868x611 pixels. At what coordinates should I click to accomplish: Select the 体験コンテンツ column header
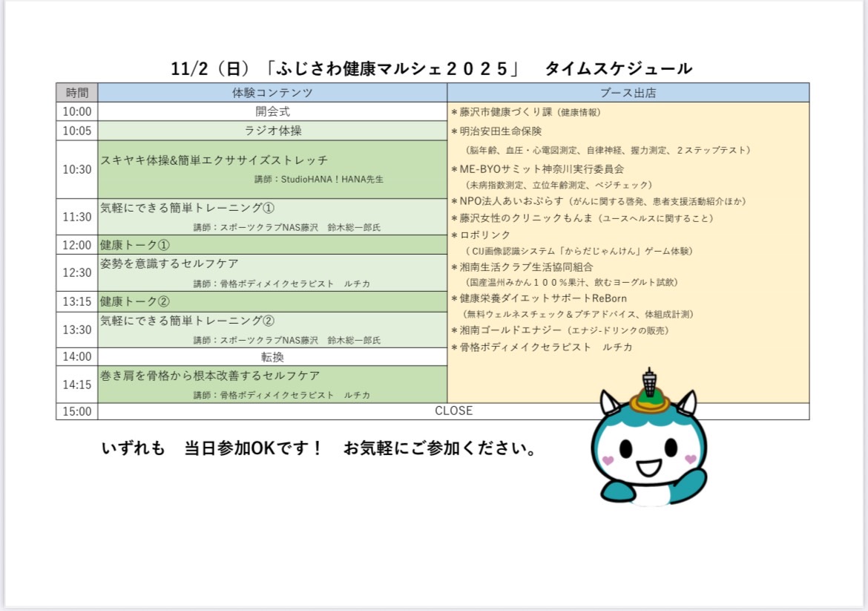(x=272, y=93)
